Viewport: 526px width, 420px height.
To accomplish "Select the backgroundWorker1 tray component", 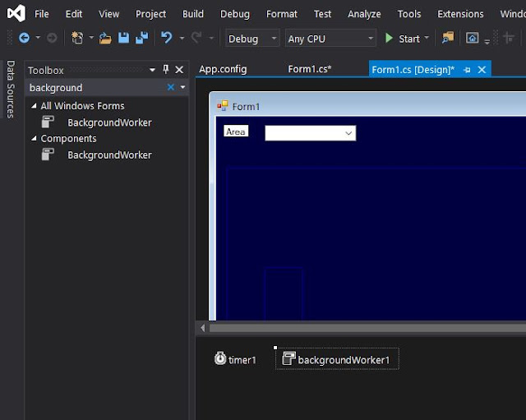I will [x=337, y=359].
